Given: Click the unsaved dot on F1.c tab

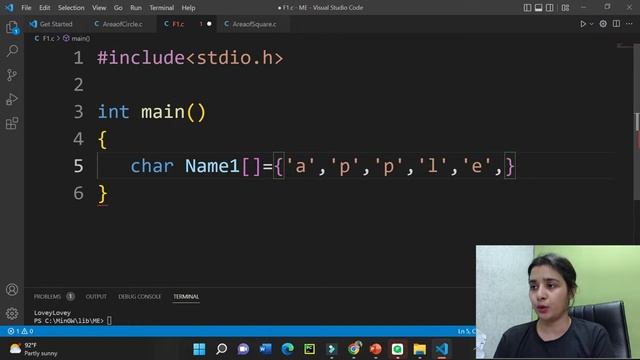Looking at the screenshot, I should coord(209,24).
